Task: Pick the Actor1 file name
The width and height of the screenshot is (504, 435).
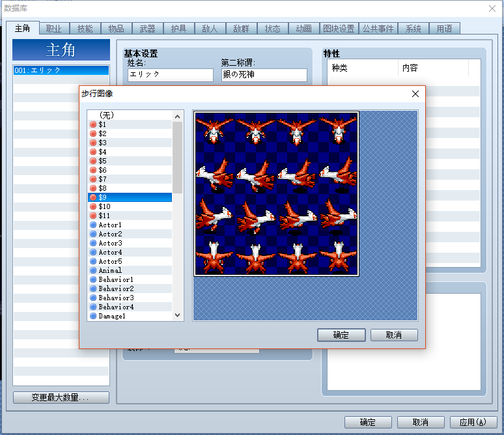Action: point(110,225)
